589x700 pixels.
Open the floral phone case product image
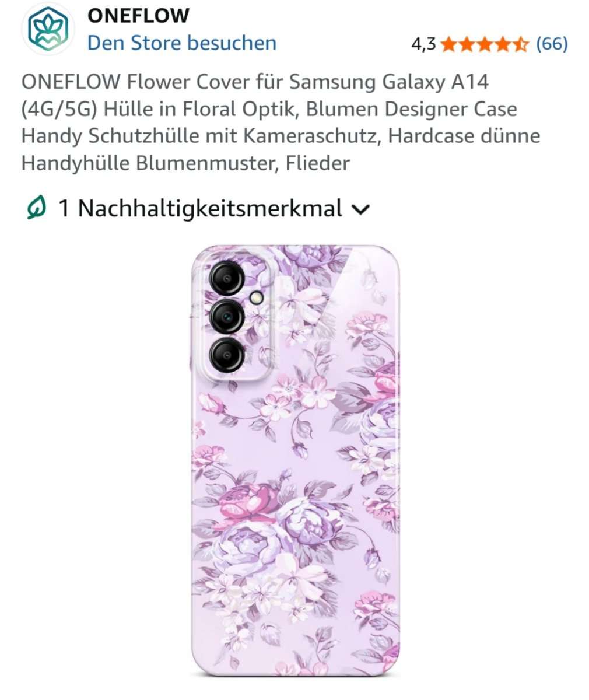click(296, 461)
